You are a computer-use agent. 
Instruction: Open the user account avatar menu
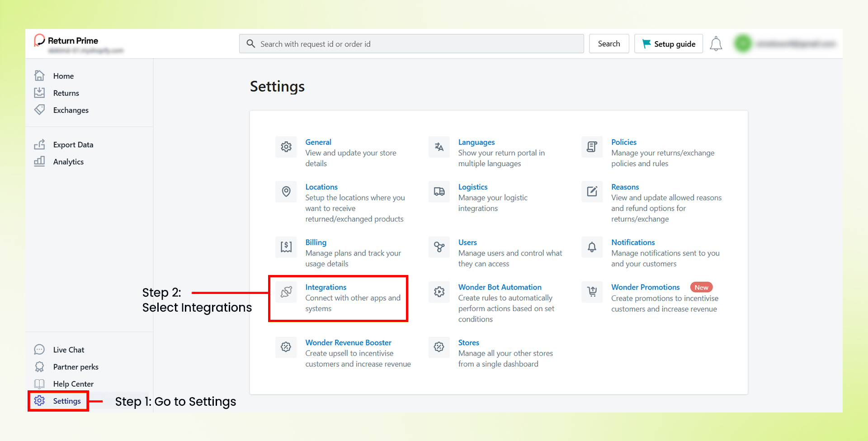(743, 43)
